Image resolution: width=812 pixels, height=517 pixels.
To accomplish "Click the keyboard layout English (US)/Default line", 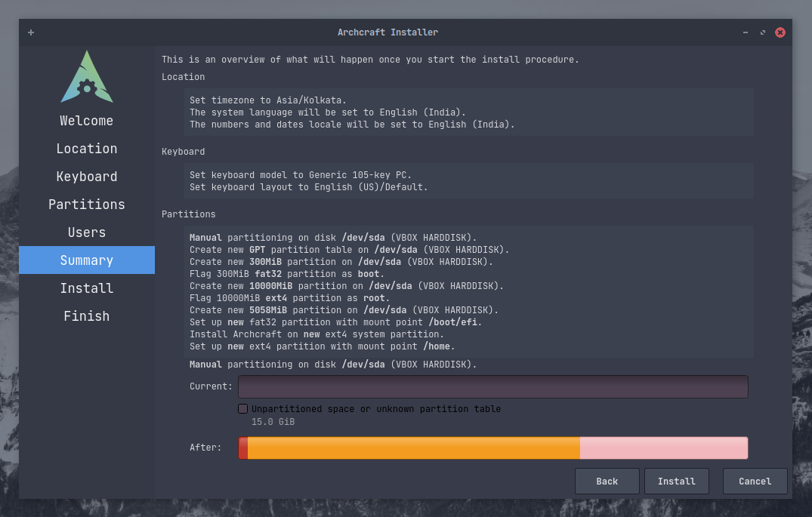I will (x=309, y=187).
